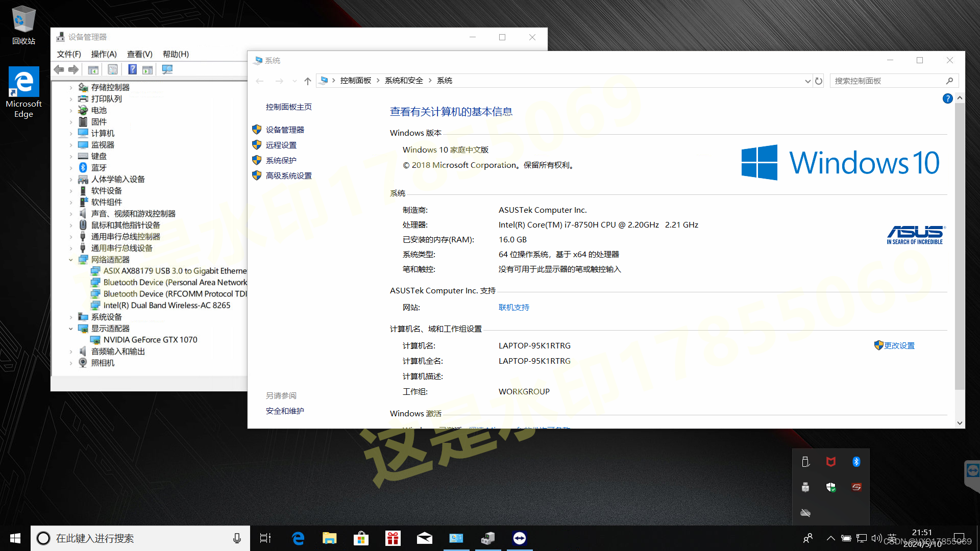The width and height of the screenshot is (980, 551).
Task: Select the 音频输入和输出 tree item
Action: [x=118, y=352]
